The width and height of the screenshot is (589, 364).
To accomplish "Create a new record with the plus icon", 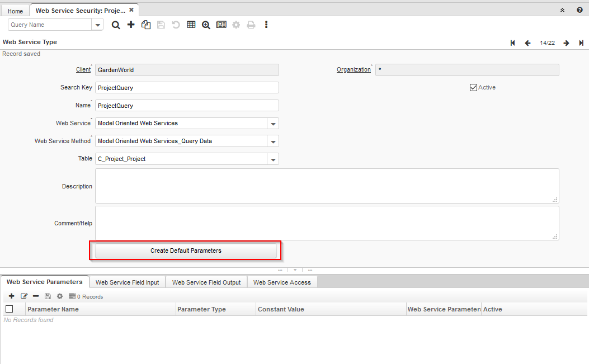I will (131, 25).
